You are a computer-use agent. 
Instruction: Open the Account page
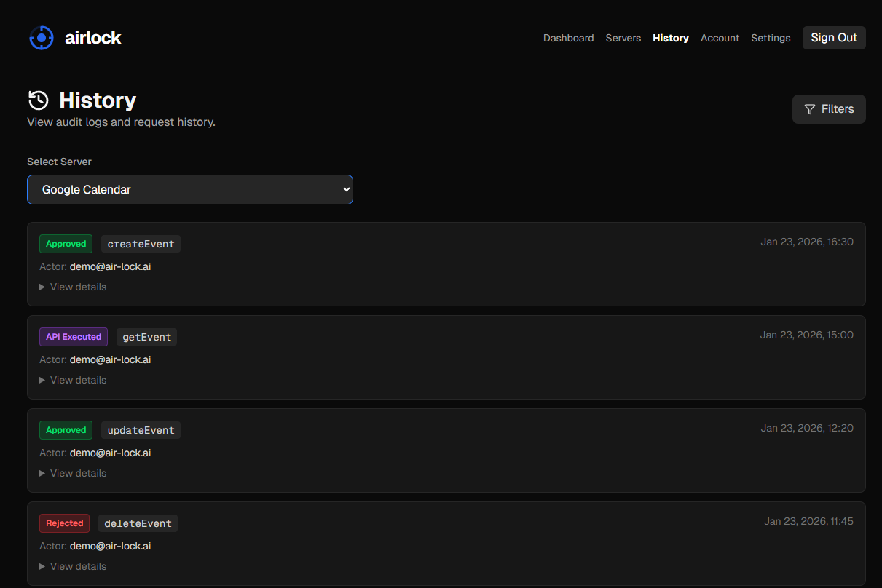[720, 38]
